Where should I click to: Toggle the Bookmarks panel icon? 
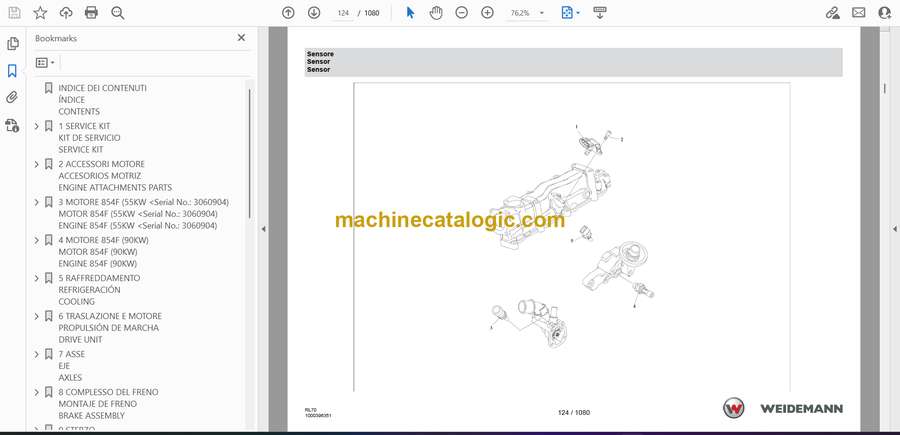tap(12, 71)
